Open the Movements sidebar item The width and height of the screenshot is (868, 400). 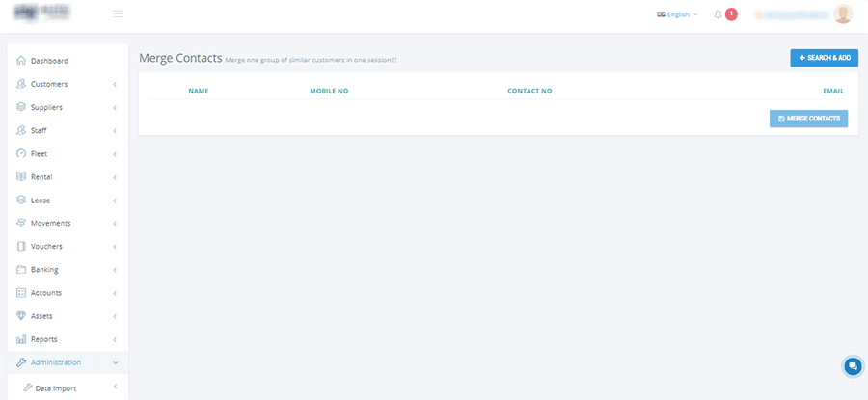[50, 223]
